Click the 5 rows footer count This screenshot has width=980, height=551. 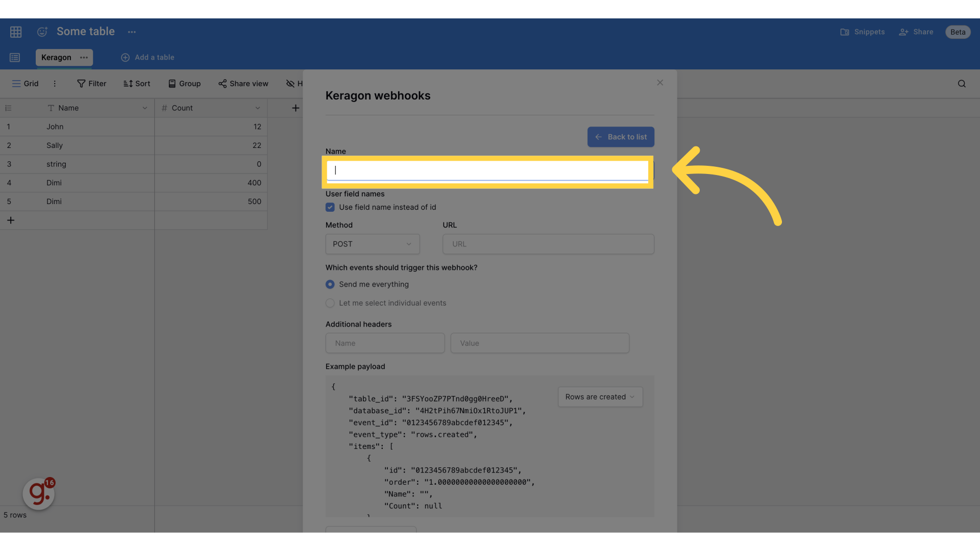click(15, 515)
